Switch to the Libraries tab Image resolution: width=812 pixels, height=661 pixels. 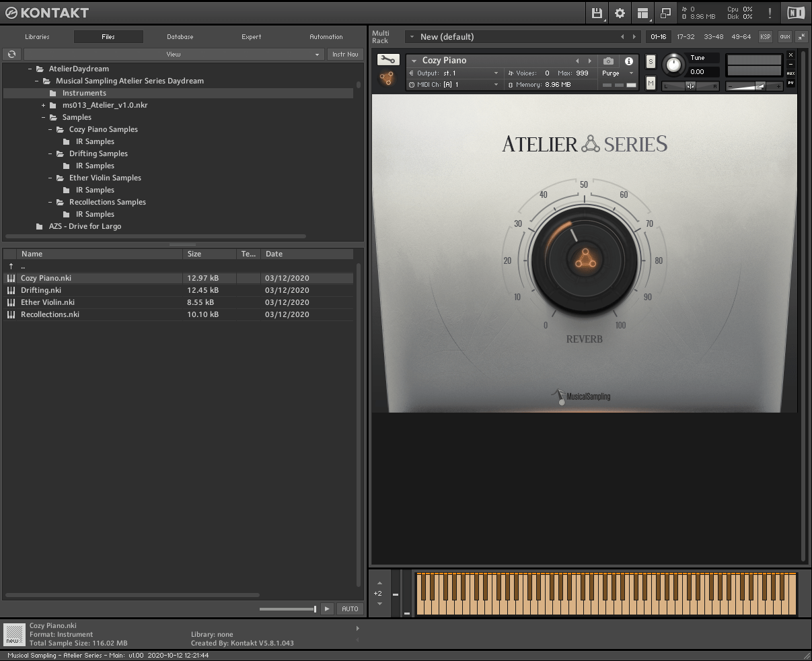coord(38,37)
